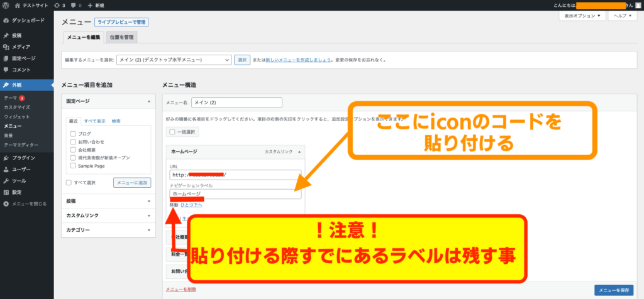644x299 pixels.
Task: Select the すべて表示 tab
Action: tap(95, 121)
